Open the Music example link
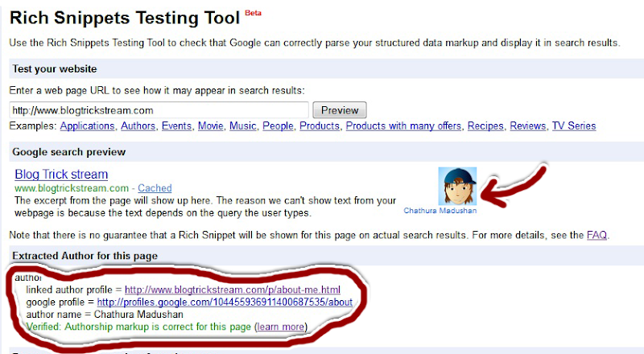 (243, 126)
